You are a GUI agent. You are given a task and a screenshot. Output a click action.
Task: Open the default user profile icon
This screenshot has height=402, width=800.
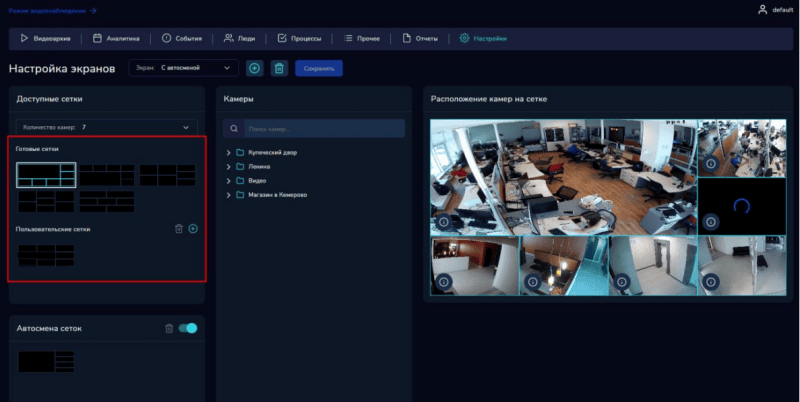[762, 10]
